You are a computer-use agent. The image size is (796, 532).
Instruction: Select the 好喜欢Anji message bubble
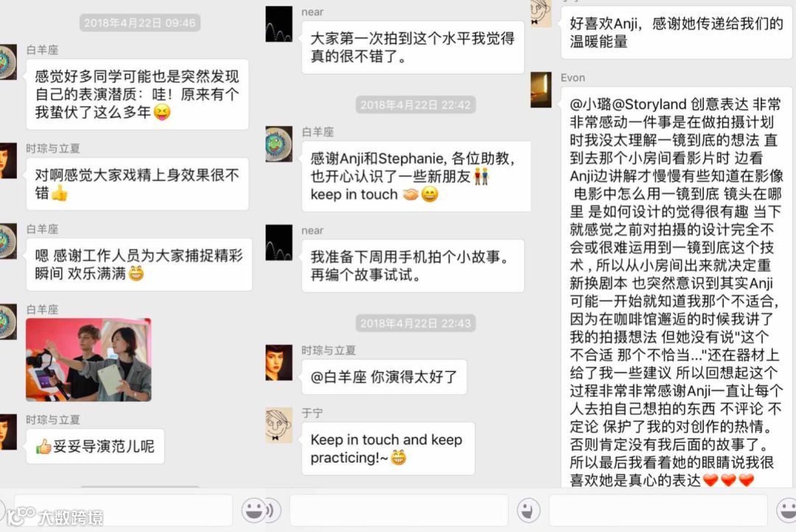pos(676,32)
